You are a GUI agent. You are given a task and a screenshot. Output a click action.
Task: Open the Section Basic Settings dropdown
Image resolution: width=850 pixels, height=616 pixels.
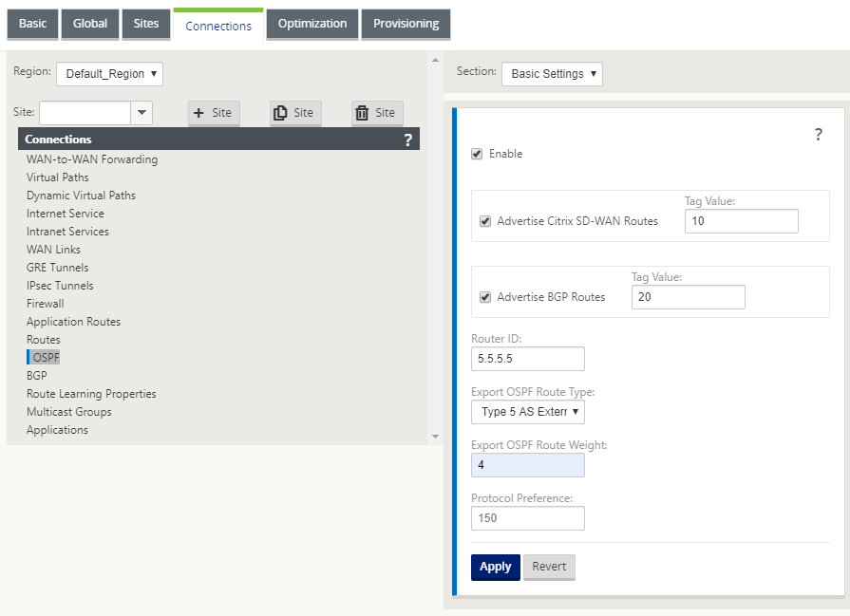552,74
